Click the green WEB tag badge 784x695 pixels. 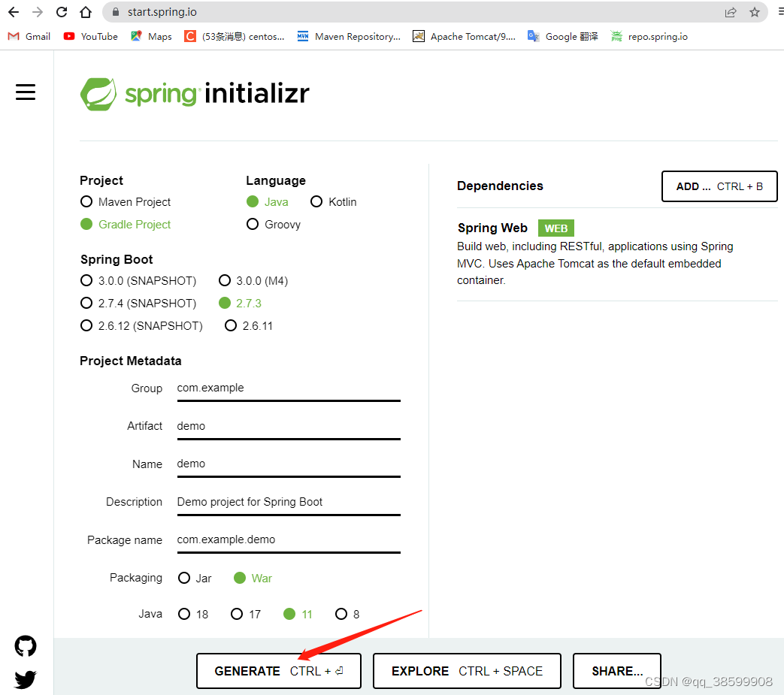click(556, 228)
